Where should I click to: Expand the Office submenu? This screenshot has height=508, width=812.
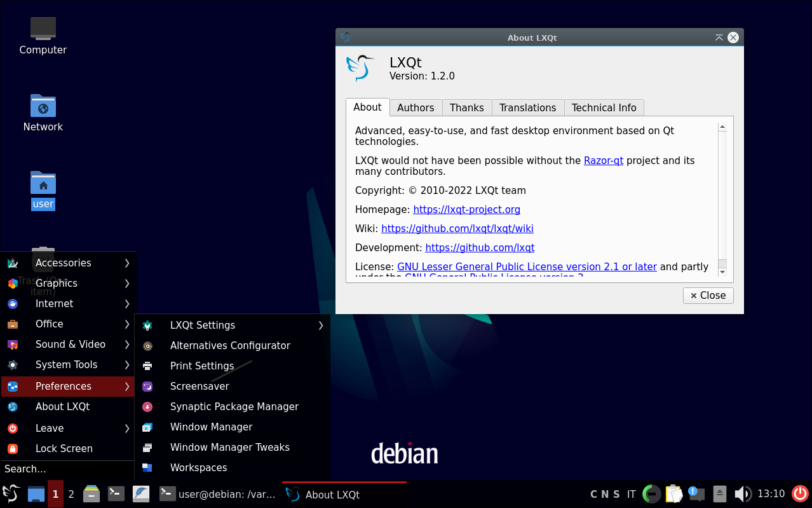pos(68,324)
